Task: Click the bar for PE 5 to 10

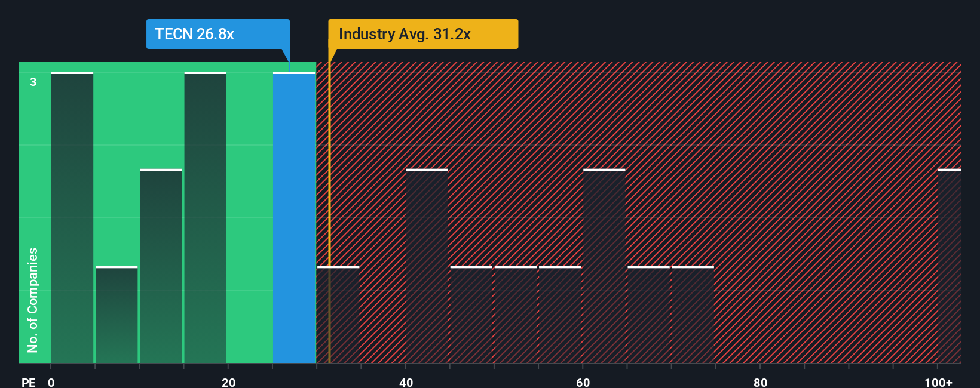Action: 117,315
